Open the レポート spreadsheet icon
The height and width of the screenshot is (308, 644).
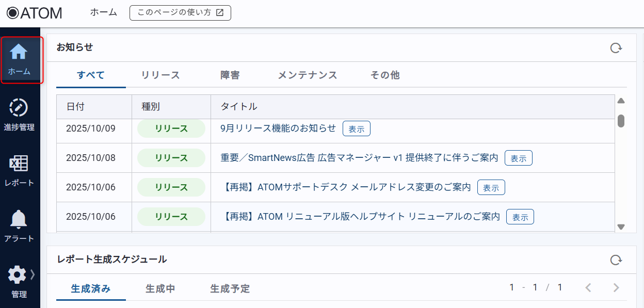(19, 164)
